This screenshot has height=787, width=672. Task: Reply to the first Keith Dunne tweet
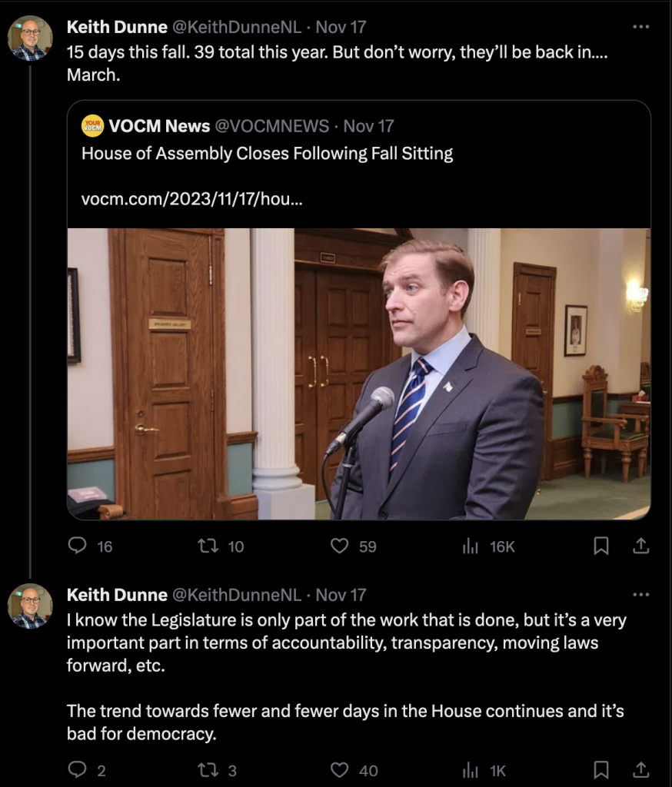click(78, 546)
